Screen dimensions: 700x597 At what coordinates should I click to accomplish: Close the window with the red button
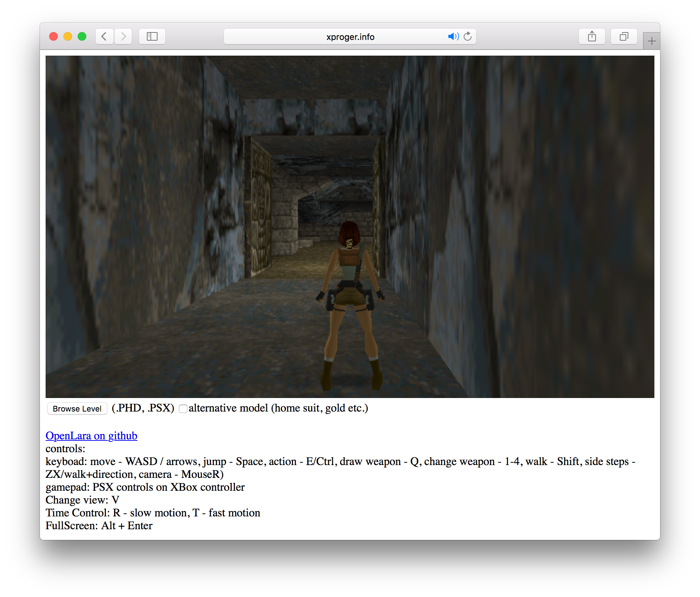point(53,36)
